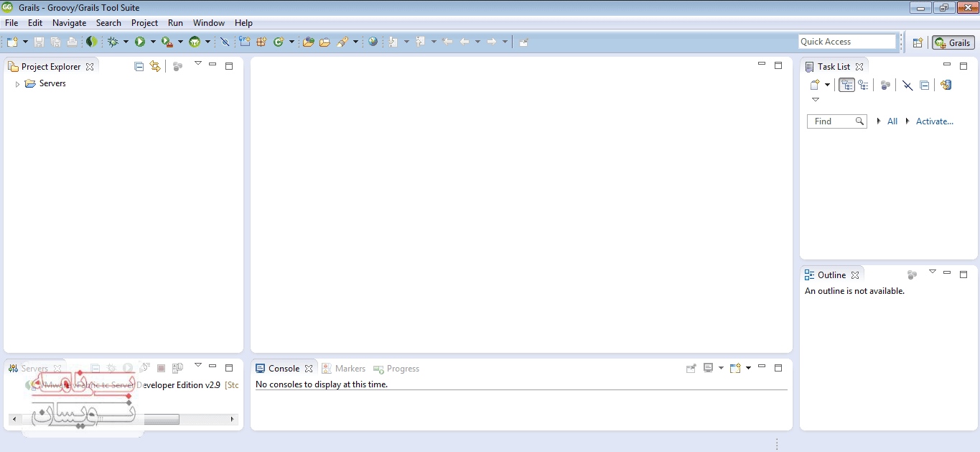Toggle Link with Editor in Project Explorer
This screenshot has height=452, width=980.
(155, 67)
